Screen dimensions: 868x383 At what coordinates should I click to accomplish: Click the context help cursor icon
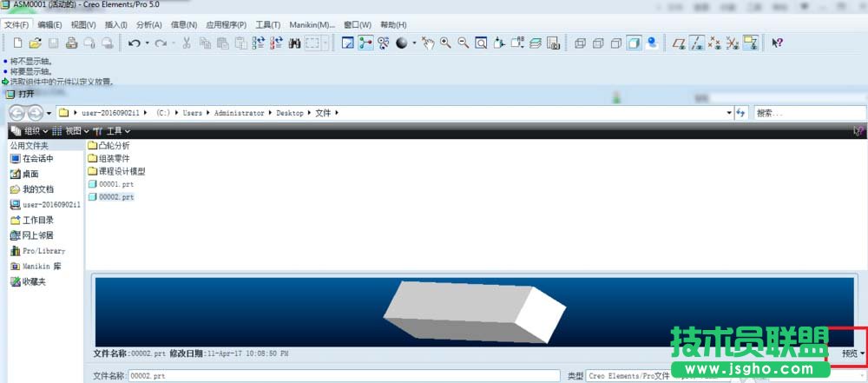[777, 43]
